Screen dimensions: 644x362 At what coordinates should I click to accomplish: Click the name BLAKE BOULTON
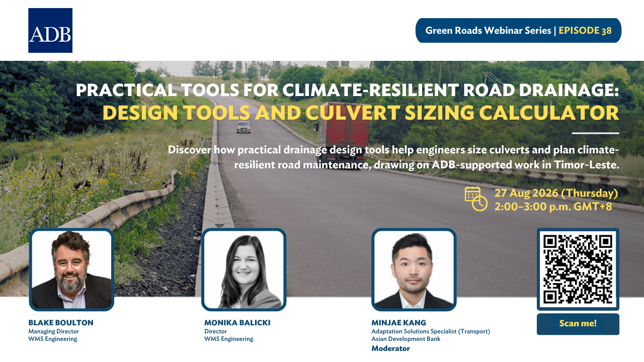61,323
